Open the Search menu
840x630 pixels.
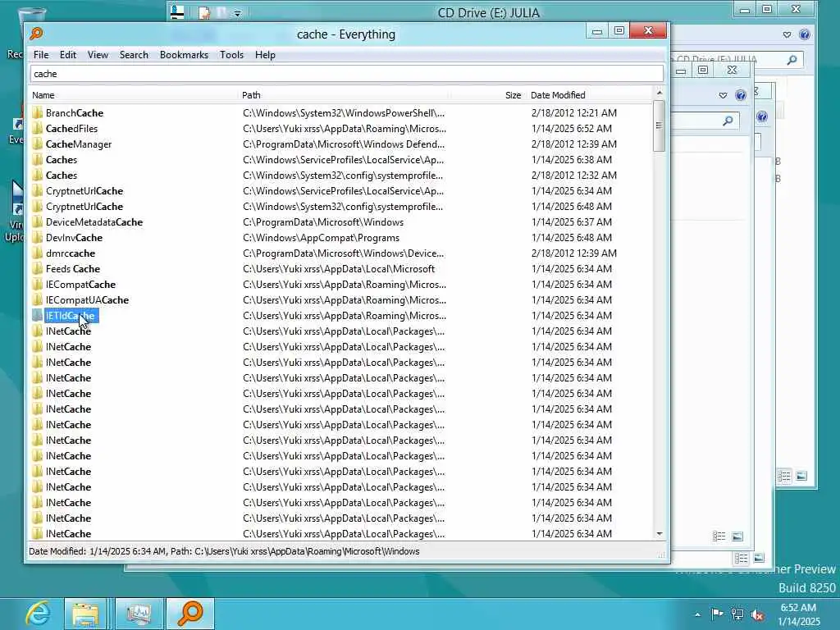134,55
